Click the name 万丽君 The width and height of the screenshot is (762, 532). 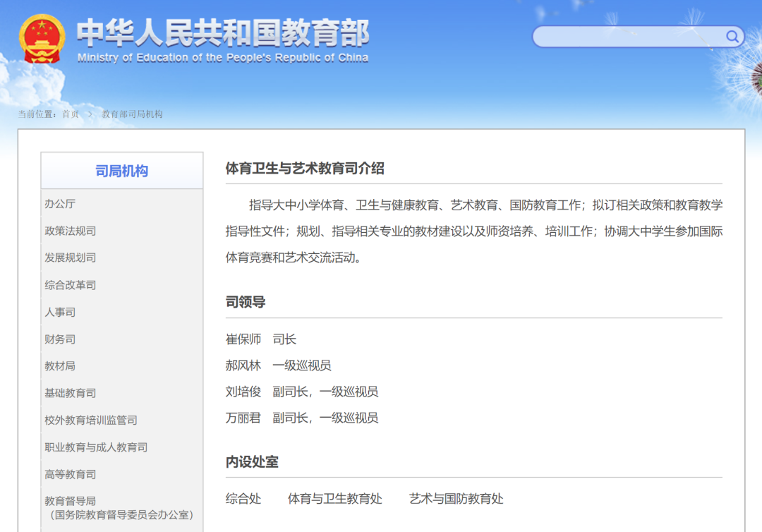tap(243, 418)
